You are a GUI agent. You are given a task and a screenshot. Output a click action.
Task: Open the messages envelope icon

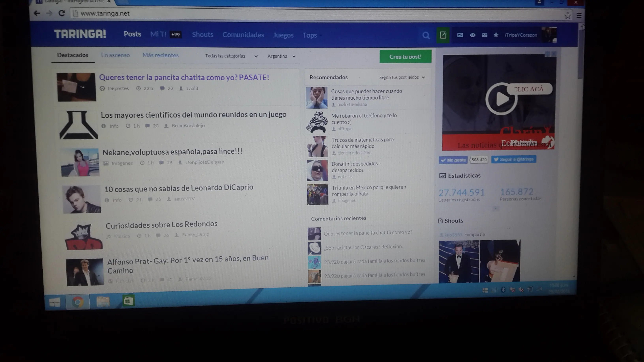pos(484,35)
